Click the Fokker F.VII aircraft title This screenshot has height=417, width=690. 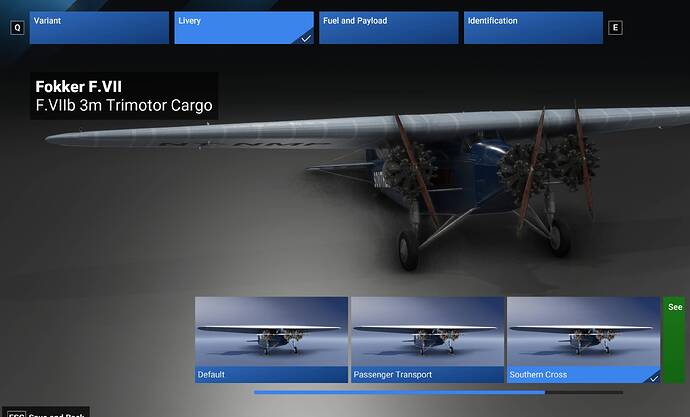[78, 87]
